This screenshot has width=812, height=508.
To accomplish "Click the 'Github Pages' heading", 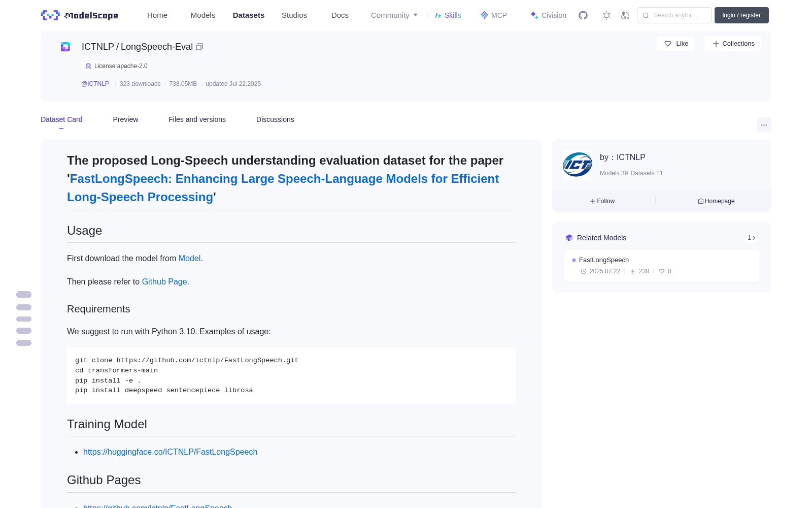I will pos(104,480).
